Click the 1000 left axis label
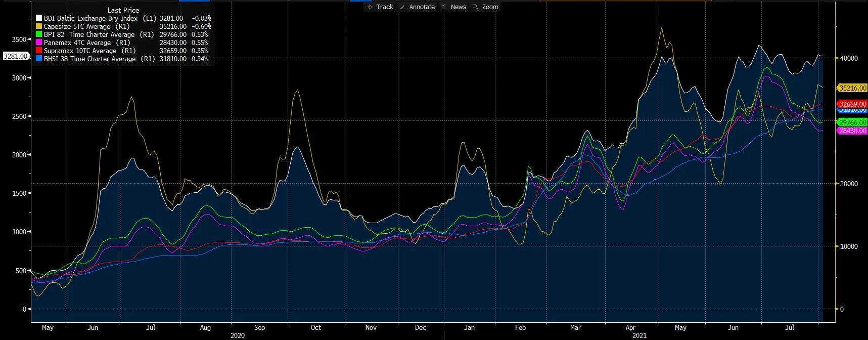The image size is (868, 340). point(19,232)
